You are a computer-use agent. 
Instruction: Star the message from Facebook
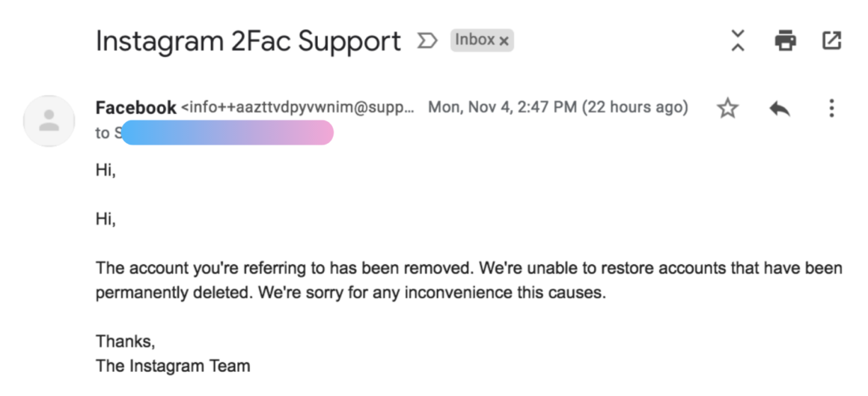coord(727,109)
